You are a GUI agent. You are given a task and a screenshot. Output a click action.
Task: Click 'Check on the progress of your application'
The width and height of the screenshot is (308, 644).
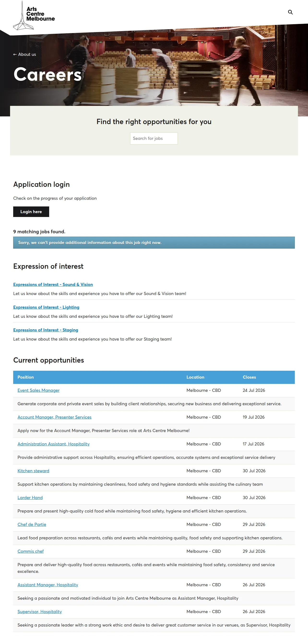55,198
